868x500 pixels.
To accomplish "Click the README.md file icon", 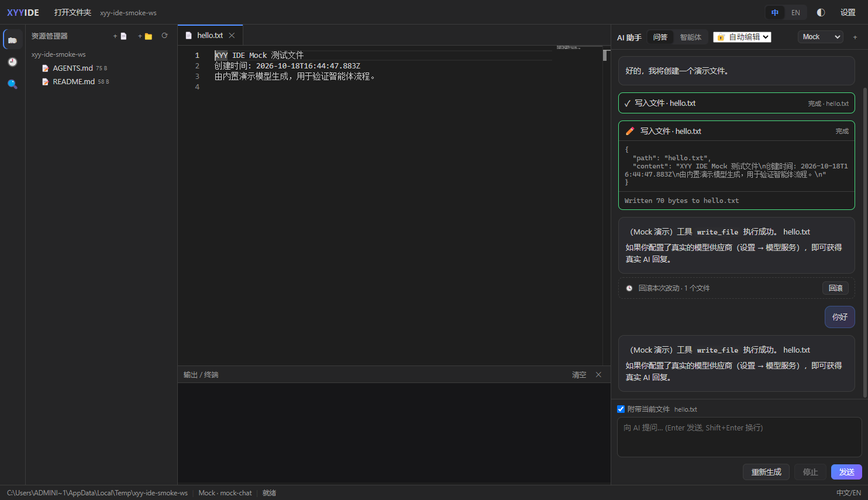I will (x=45, y=82).
